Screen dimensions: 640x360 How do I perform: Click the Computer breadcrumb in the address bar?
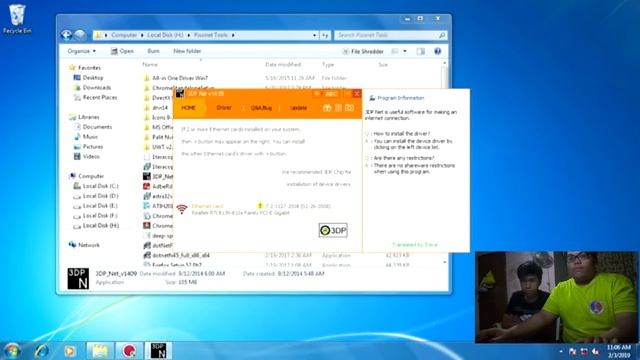(x=124, y=36)
